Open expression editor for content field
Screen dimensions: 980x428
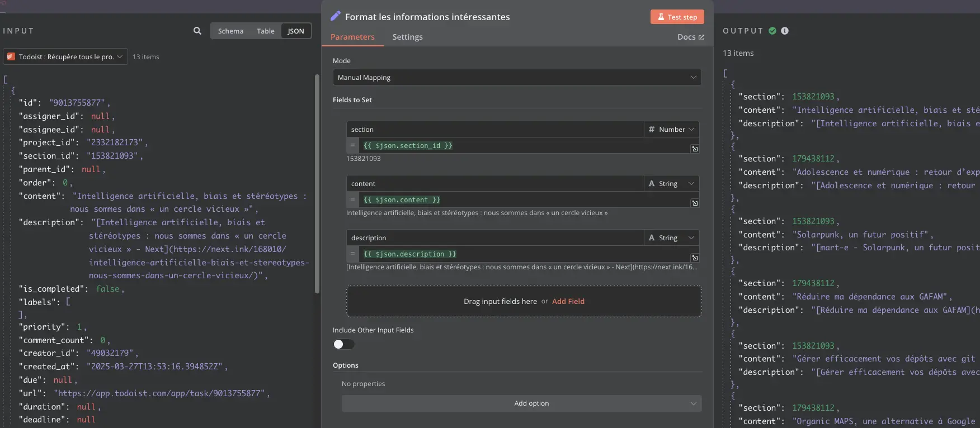click(x=695, y=203)
